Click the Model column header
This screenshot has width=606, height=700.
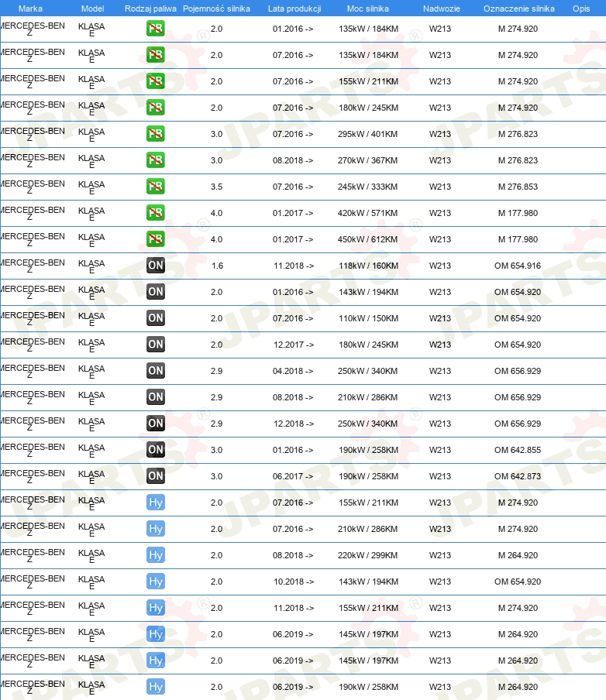point(92,9)
